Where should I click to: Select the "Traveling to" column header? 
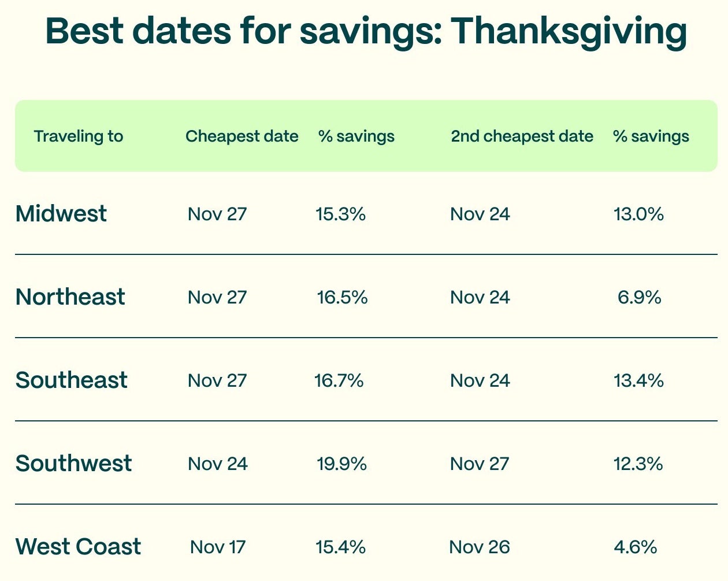[x=79, y=136]
